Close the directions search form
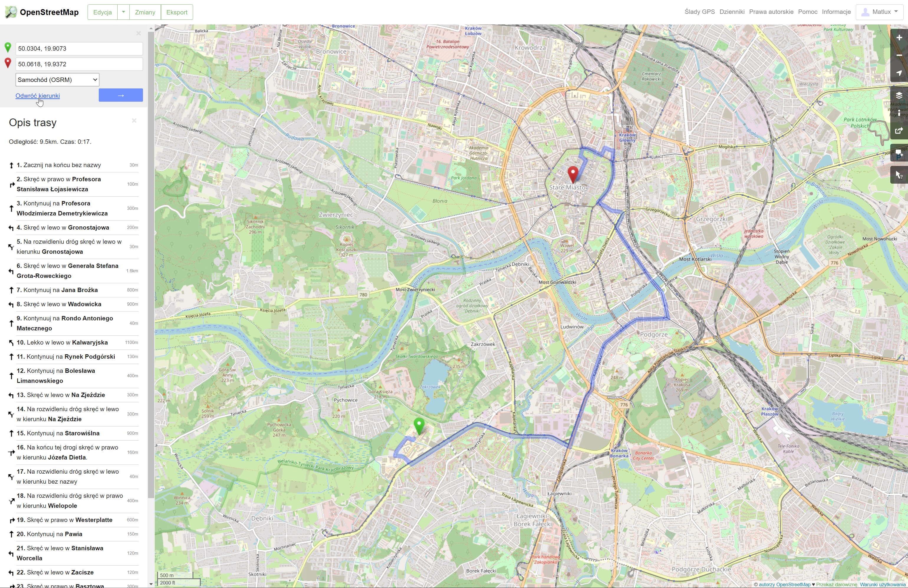The width and height of the screenshot is (908, 588). (139, 34)
